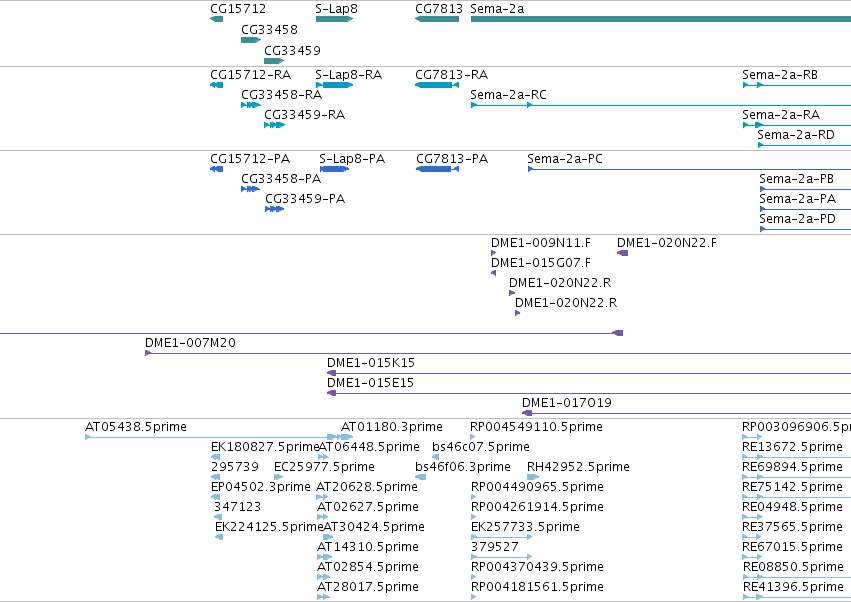Select EK257733.5prime EST label
This screenshot has width=851, height=602.
[525, 527]
